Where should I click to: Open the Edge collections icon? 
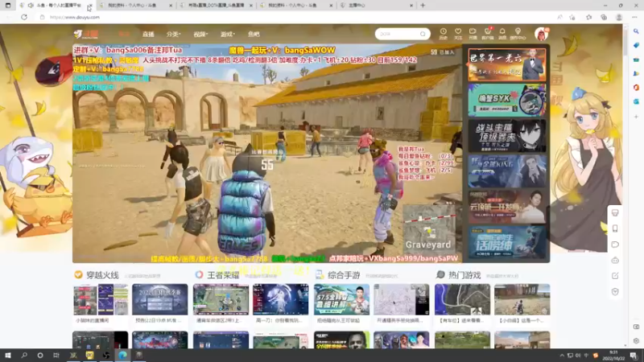point(604,17)
